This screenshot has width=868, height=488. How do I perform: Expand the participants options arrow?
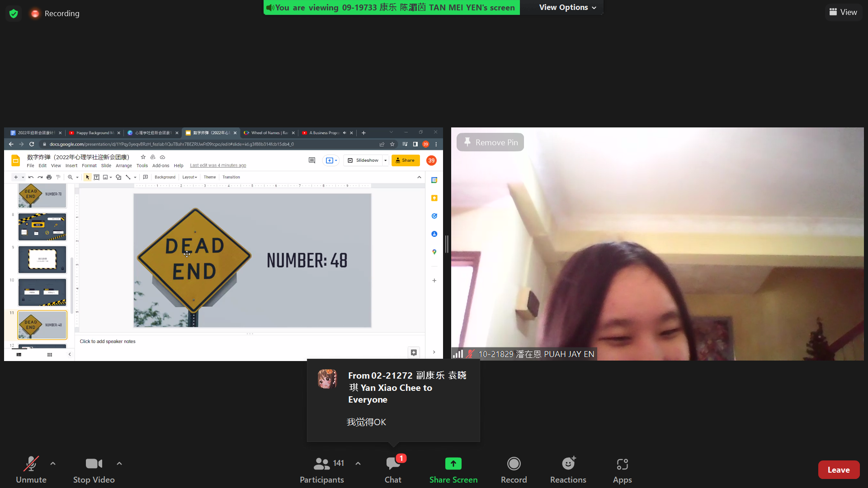pyautogui.click(x=358, y=464)
